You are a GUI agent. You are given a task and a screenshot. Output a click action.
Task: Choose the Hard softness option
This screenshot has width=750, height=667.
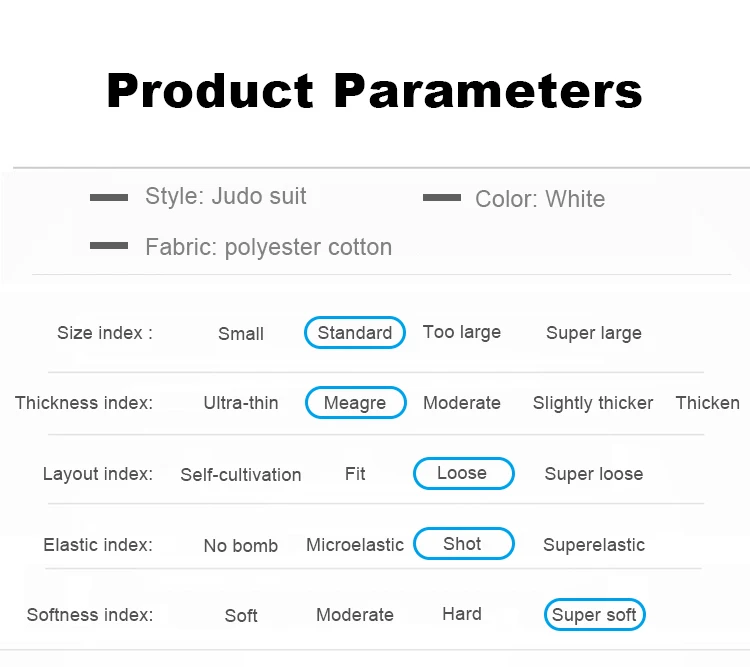462,613
